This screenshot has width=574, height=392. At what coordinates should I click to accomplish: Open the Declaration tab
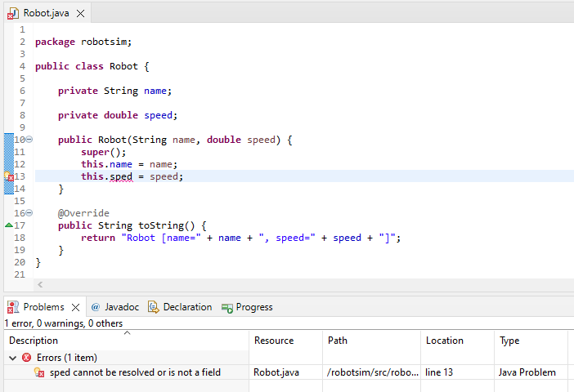[186, 307]
